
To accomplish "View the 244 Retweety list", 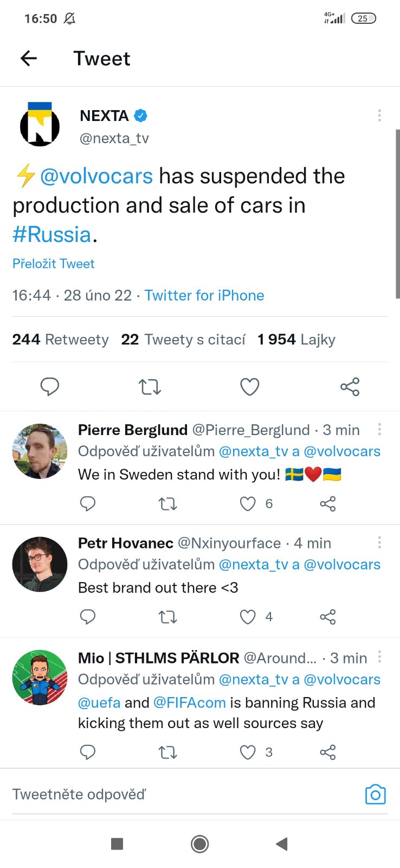I will [x=60, y=340].
